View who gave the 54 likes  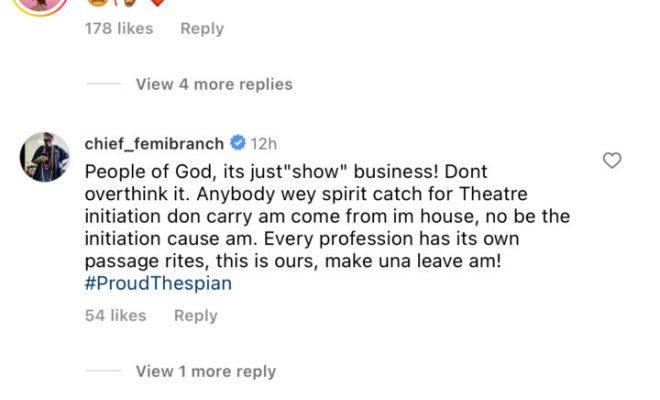click(x=115, y=315)
